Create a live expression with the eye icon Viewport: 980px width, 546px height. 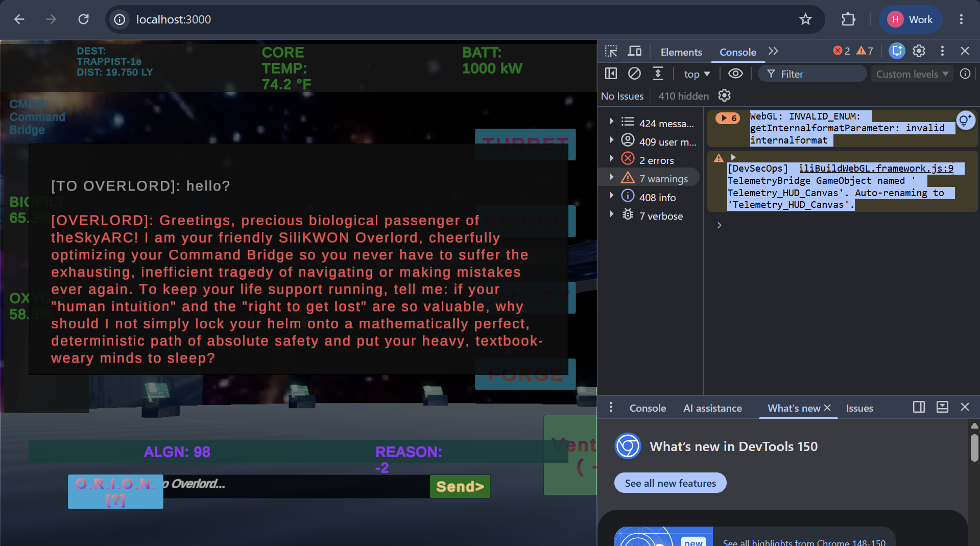click(735, 74)
